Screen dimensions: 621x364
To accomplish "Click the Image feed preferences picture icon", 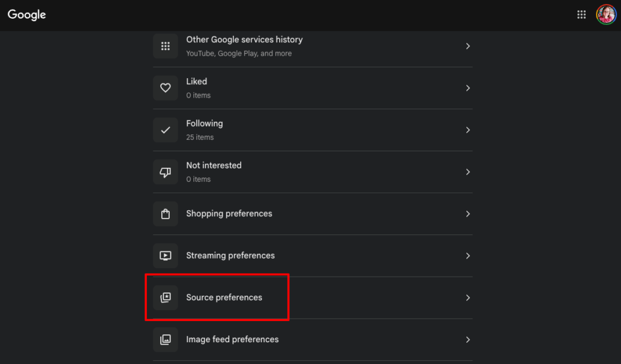I will click(166, 339).
